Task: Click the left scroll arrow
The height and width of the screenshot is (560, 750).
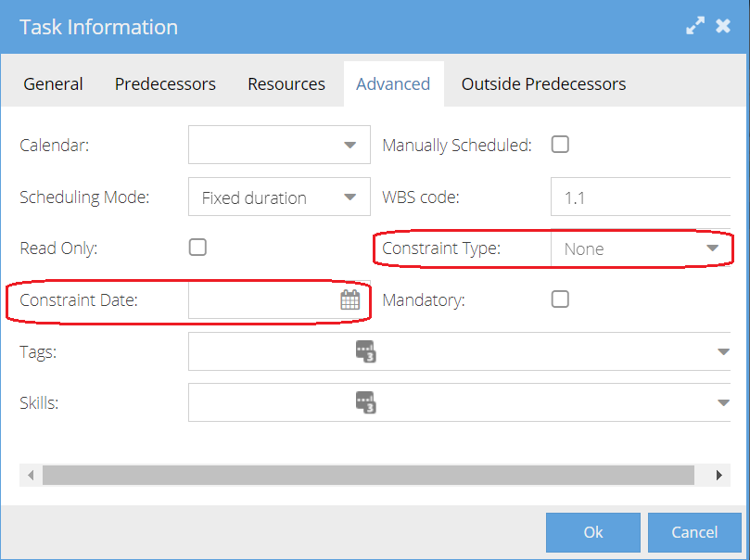Action: [x=31, y=475]
